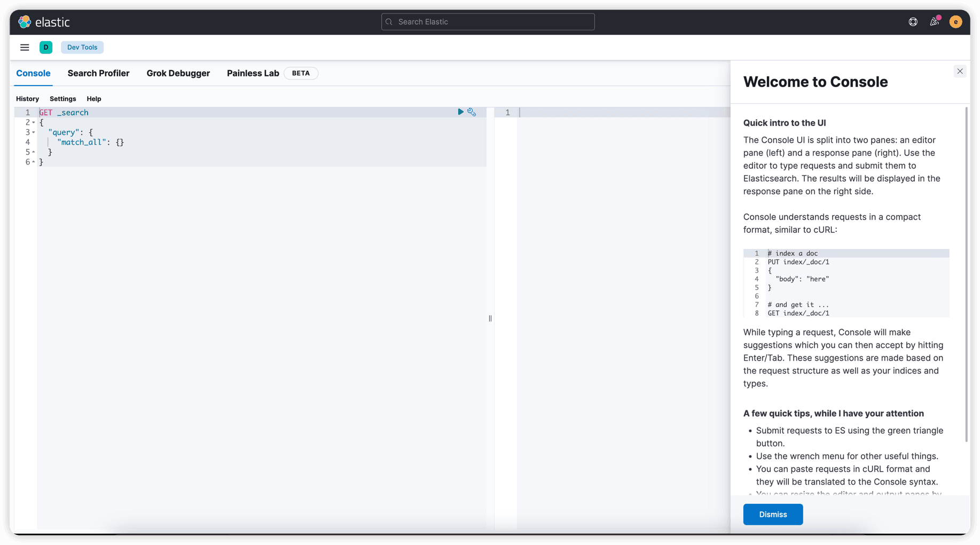The height and width of the screenshot is (545, 980).
Task: Switch to the Grok Debugger tab
Action: click(x=178, y=73)
